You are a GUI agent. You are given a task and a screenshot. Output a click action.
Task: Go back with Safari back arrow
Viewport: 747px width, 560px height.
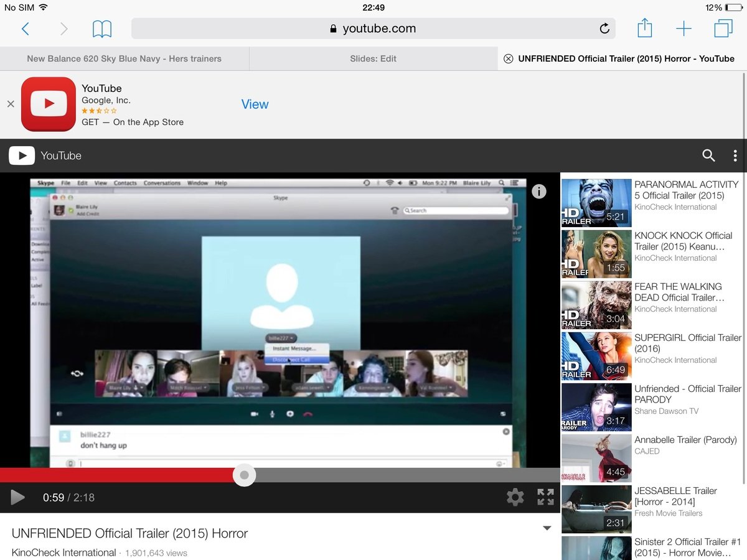(x=26, y=29)
